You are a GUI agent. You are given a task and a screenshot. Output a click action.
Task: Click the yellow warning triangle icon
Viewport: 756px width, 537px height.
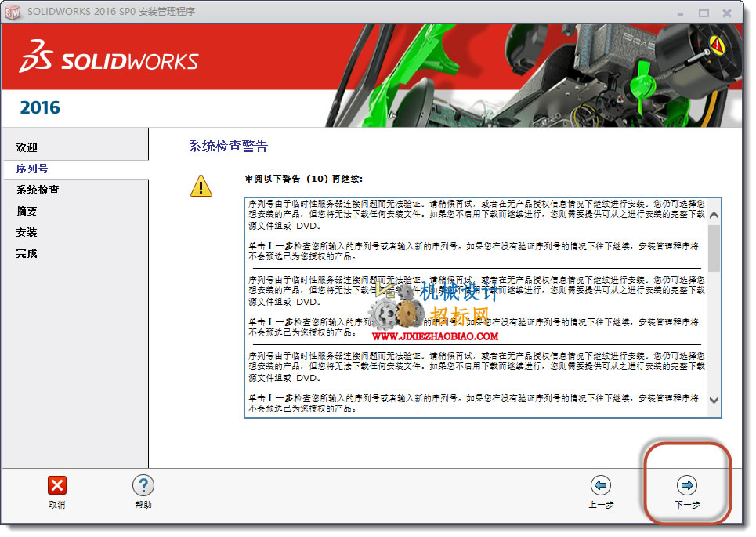pos(201,187)
